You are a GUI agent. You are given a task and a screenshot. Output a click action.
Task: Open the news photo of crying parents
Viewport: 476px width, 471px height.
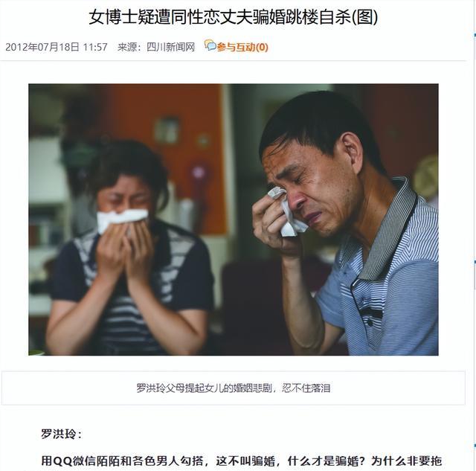[233, 220]
